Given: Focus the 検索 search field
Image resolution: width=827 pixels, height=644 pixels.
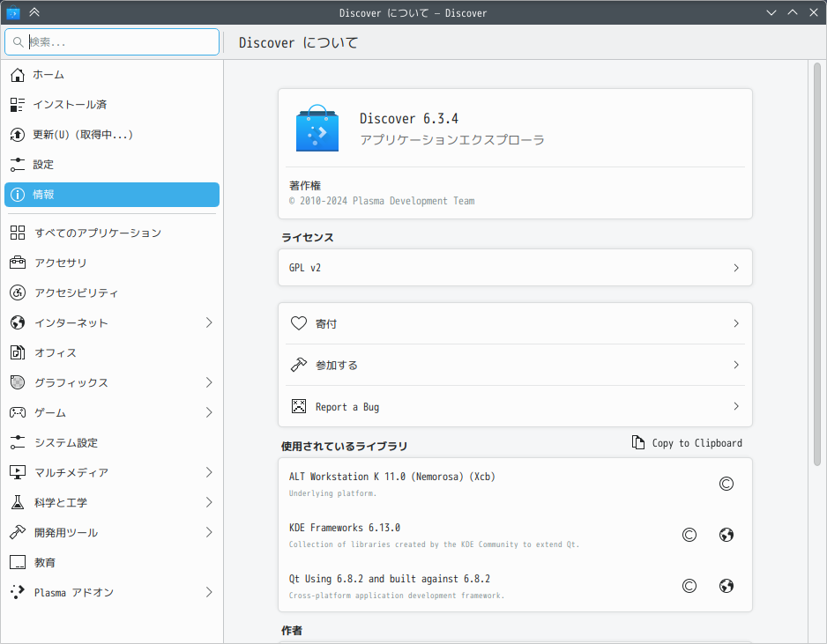Looking at the screenshot, I should 112,41.
